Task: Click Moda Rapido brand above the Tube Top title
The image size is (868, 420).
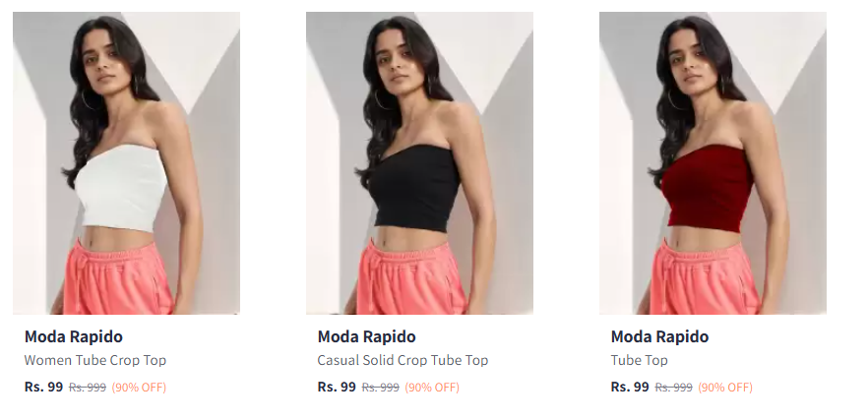Action: pyautogui.click(x=659, y=336)
